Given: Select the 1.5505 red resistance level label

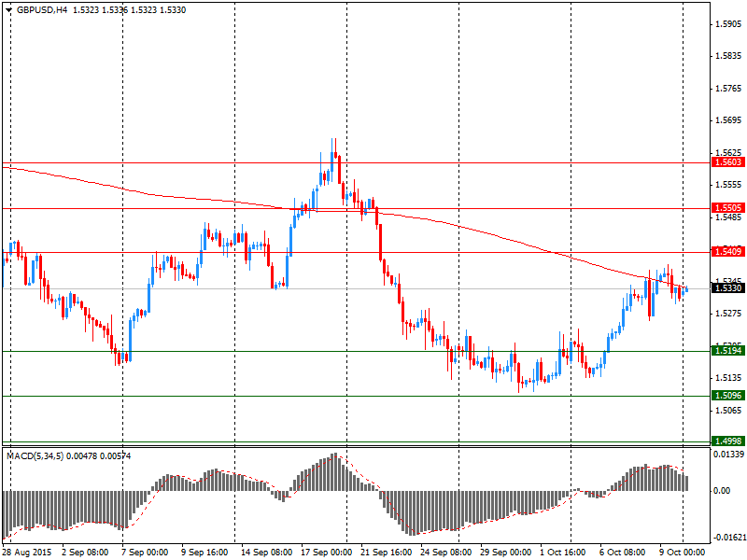Looking at the screenshot, I should (x=727, y=208).
